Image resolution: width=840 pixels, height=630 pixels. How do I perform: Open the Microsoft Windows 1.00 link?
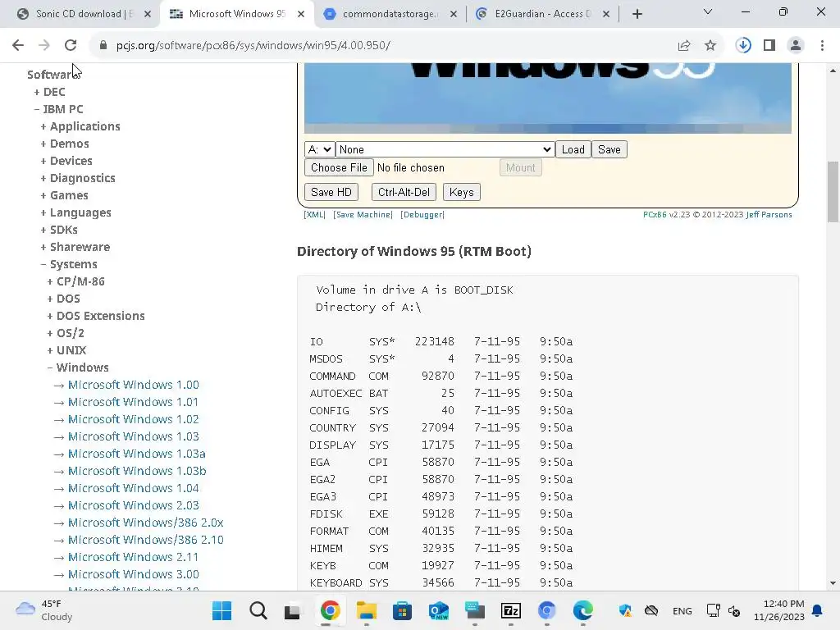tap(134, 385)
